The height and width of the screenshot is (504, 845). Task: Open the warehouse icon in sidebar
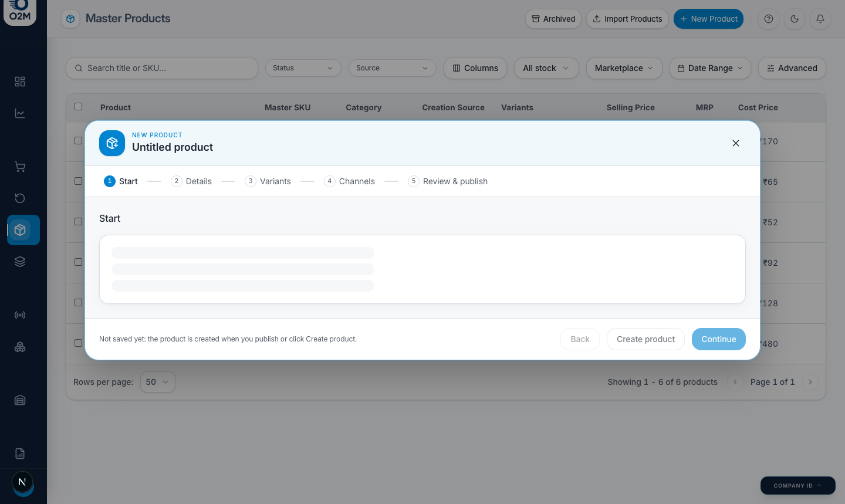[x=20, y=400]
